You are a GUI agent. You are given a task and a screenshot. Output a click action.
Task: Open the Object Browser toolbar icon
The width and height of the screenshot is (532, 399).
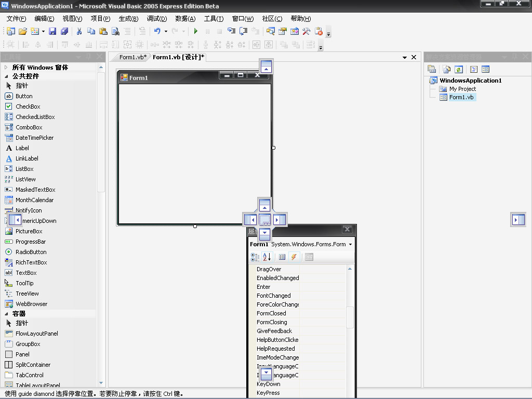point(295,31)
